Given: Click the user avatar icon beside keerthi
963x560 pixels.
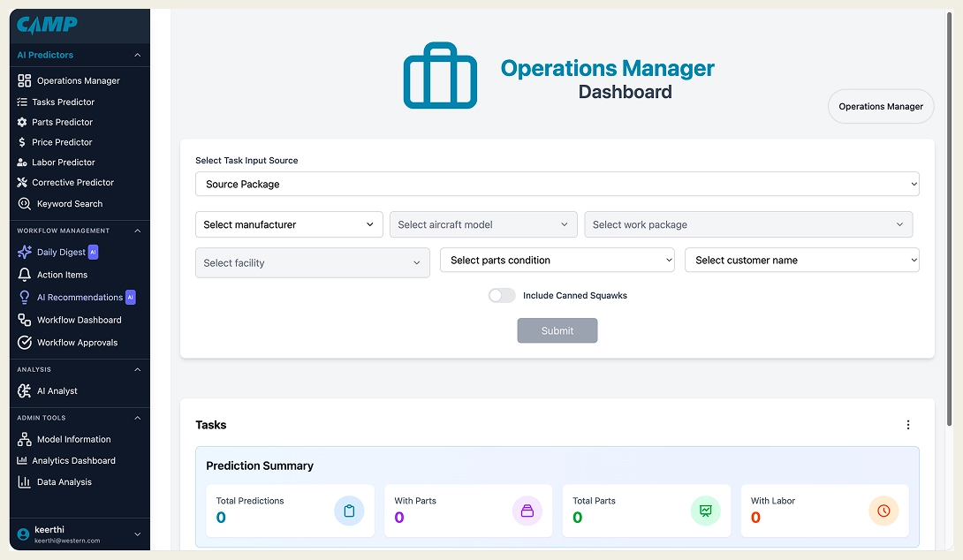Looking at the screenshot, I should (x=23, y=534).
